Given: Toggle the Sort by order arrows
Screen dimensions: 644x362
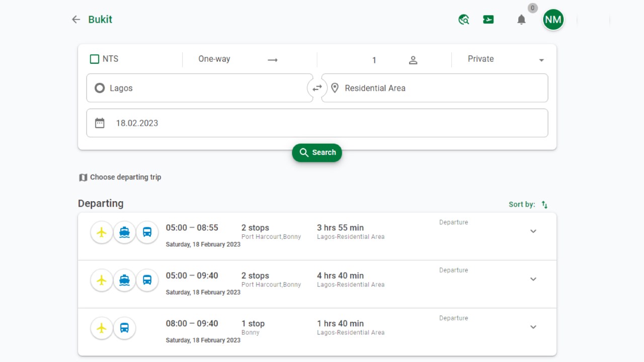Looking at the screenshot, I should pos(544,205).
